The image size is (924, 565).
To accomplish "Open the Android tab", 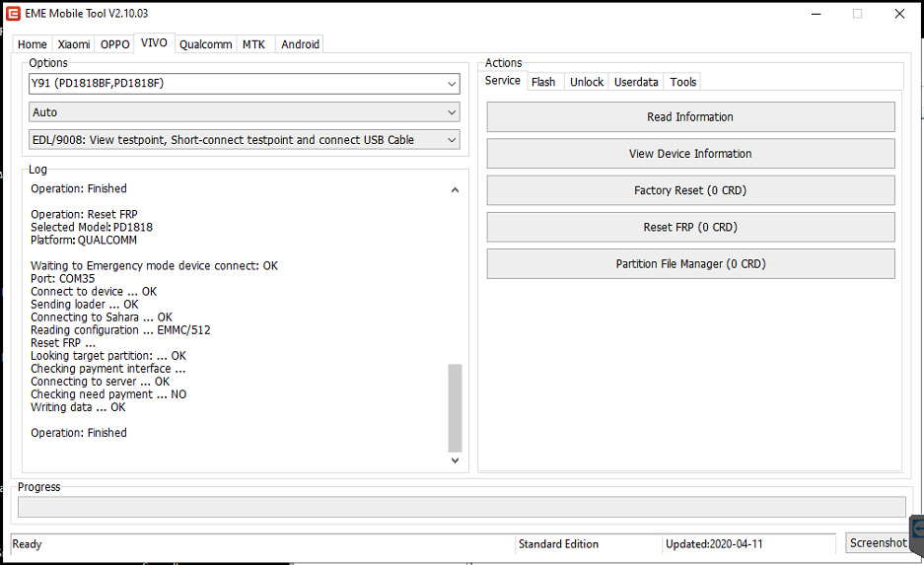I will pos(300,44).
